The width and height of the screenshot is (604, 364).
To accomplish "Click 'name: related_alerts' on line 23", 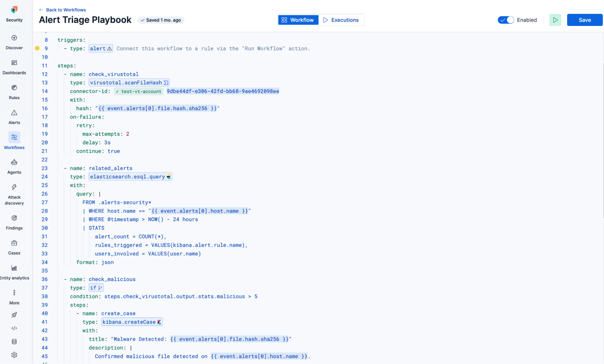I will (101, 168).
